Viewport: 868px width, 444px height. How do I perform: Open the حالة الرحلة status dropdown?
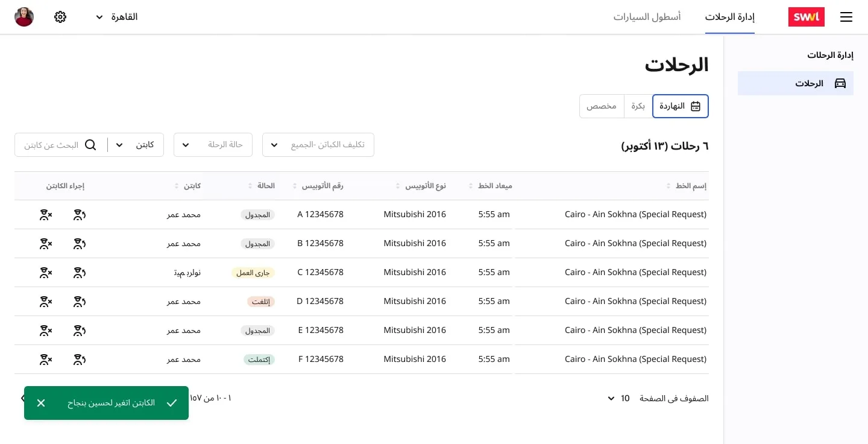coord(213,145)
